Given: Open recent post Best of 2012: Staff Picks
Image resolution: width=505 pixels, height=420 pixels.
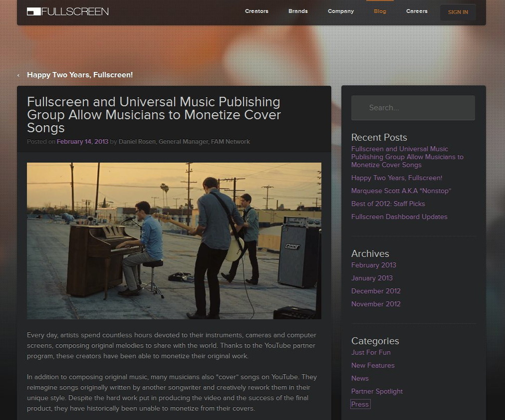Looking at the screenshot, I should [x=388, y=204].
